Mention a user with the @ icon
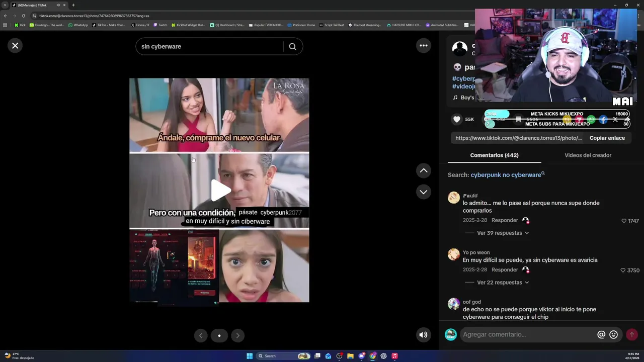 pyautogui.click(x=601, y=334)
